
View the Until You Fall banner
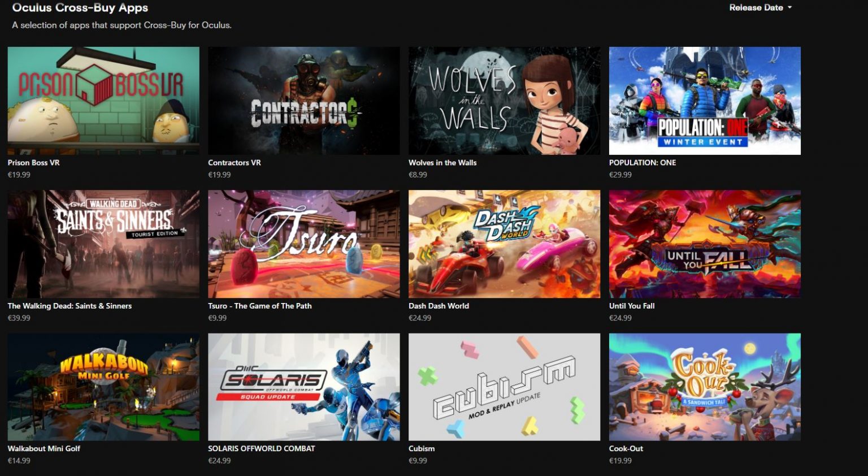click(705, 244)
